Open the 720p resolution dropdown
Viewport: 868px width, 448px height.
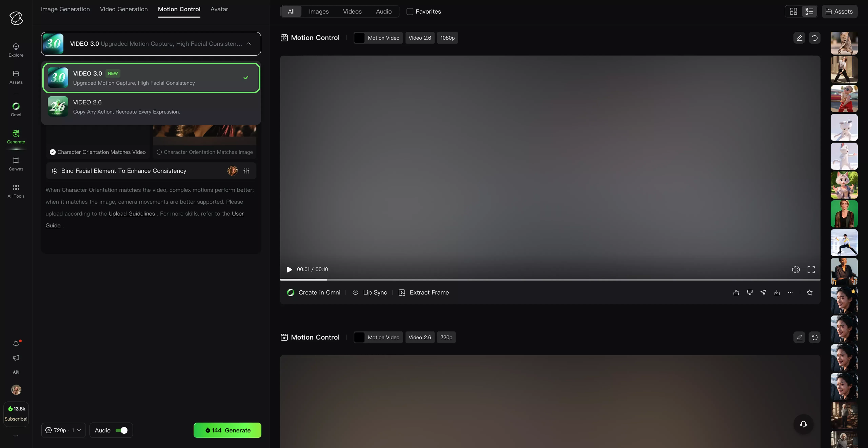[63, 430]
